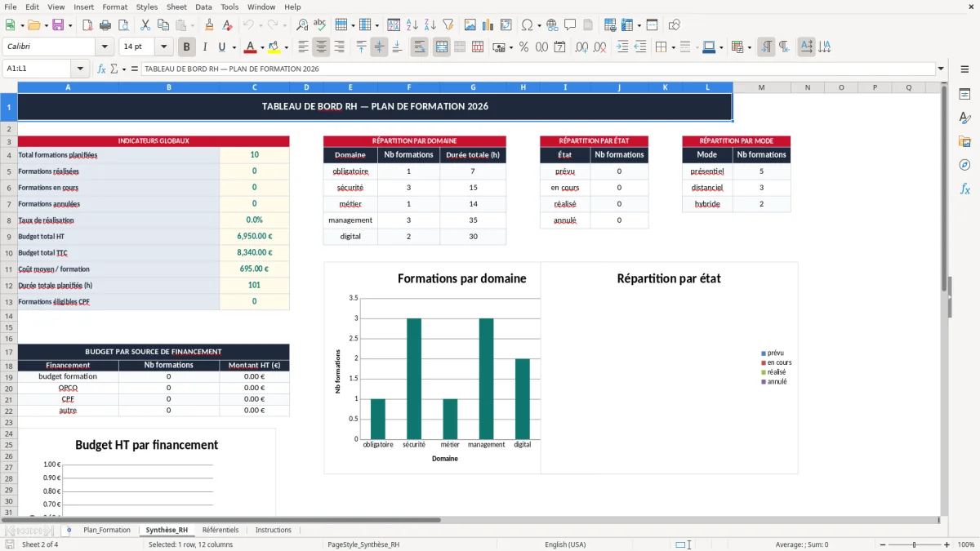Open Conditional Formatting dropdown arrow
The height and width of the screenshot is (551, 980).
click(x=749, y=47)
